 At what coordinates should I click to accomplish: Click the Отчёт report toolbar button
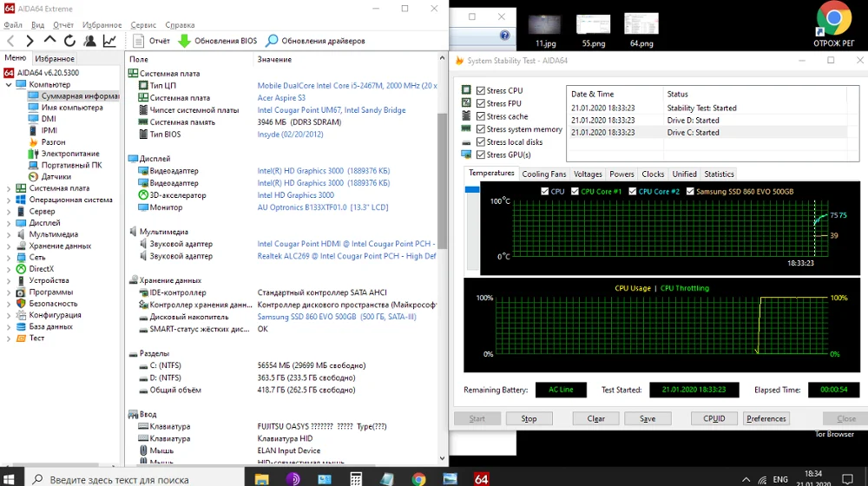coord(152,41)
